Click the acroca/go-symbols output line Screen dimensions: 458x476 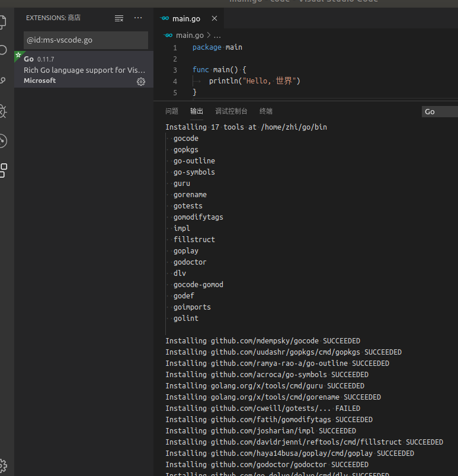(x=267, y=375)
